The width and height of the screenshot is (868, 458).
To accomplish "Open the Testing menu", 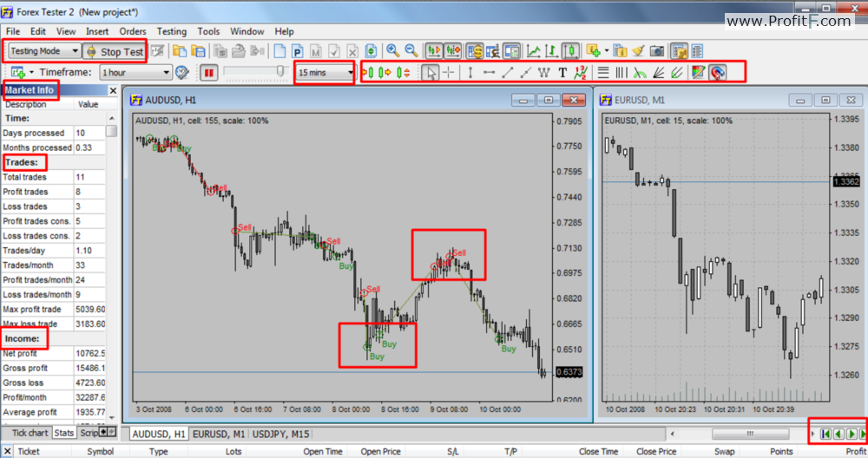I will click(x=171, y=31).
